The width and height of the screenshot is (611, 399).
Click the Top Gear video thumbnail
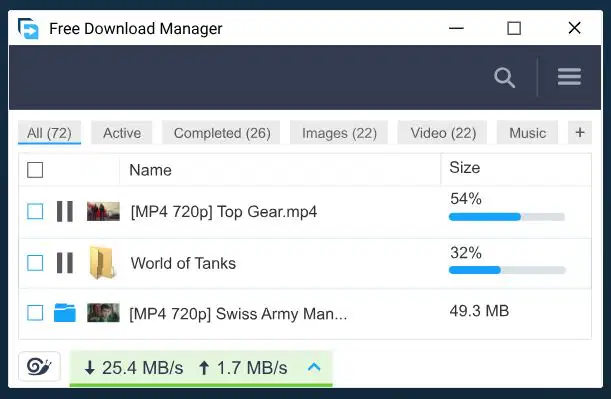103,212
